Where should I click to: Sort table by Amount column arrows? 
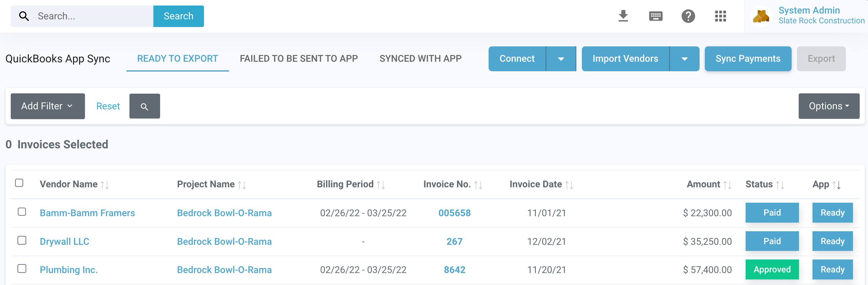pyautogui.click(x=727, y=185)
